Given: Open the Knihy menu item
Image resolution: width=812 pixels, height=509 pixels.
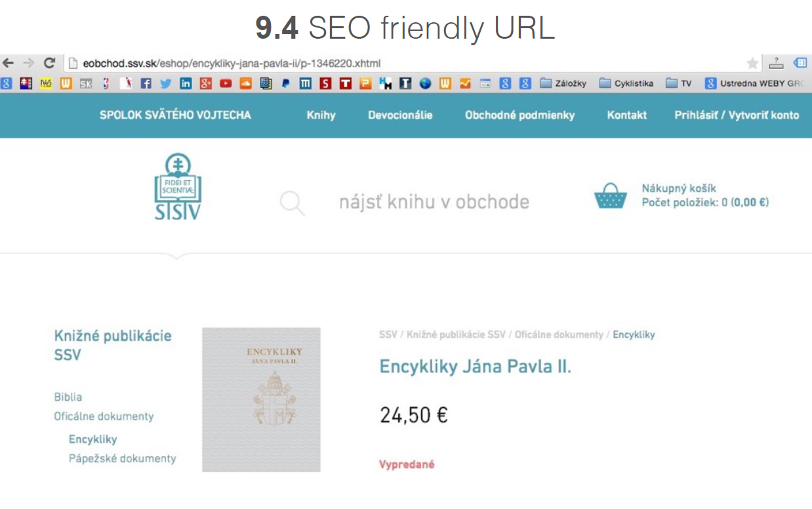Looking at the screenshot, I should point(321,115).
